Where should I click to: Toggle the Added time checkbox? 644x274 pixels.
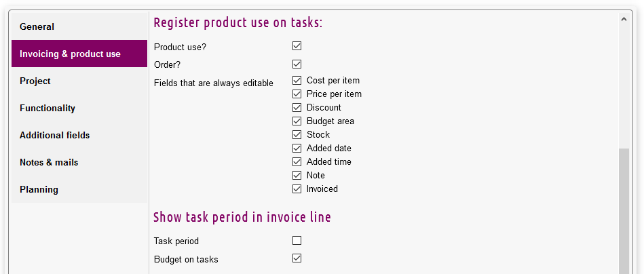click(297, 161)
